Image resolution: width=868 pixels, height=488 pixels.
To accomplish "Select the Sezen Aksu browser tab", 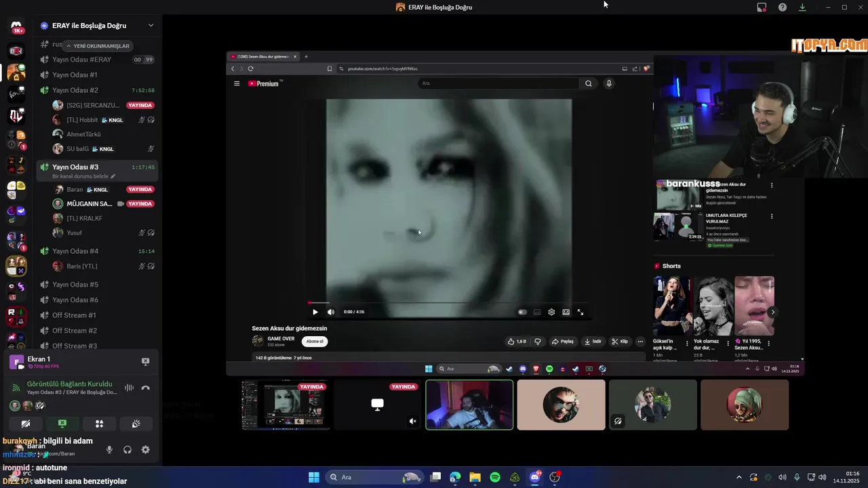I will tap(263, 57).
